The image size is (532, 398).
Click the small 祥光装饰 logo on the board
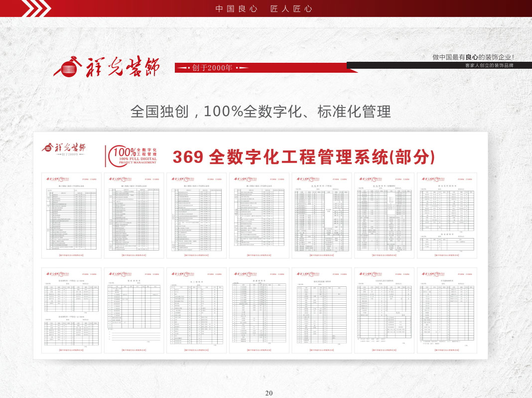tap(64, 149)
